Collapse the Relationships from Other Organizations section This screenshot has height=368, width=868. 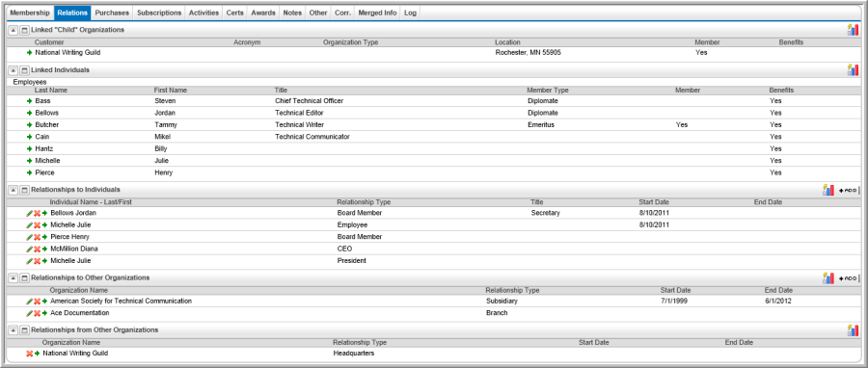click(14, 329)
